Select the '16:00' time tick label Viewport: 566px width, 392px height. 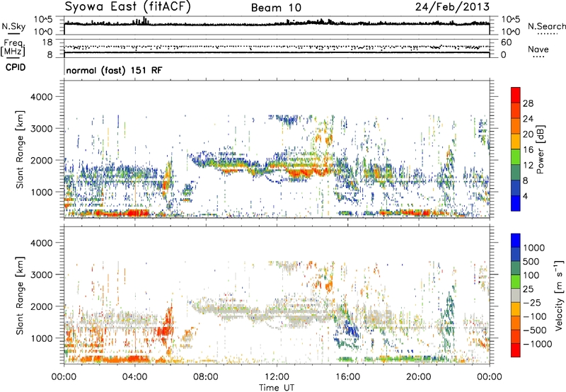point(347,377)
